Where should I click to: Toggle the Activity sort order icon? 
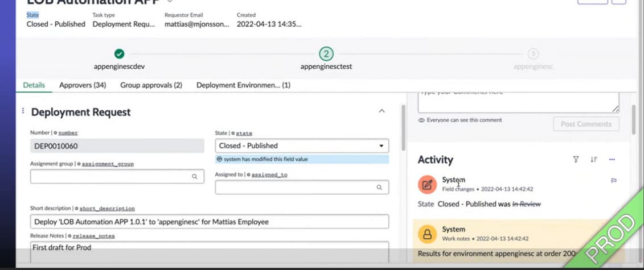593,159
